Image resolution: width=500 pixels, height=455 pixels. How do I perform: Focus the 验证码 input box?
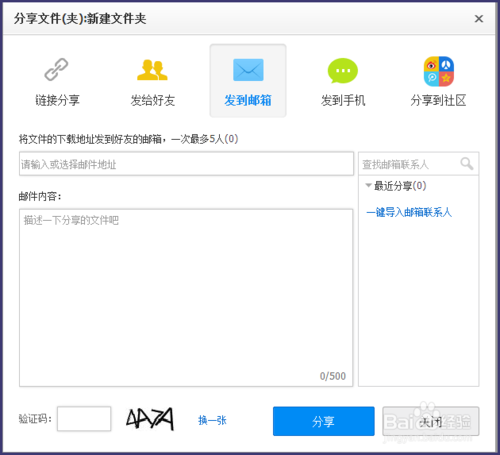(x=84, y=419)
